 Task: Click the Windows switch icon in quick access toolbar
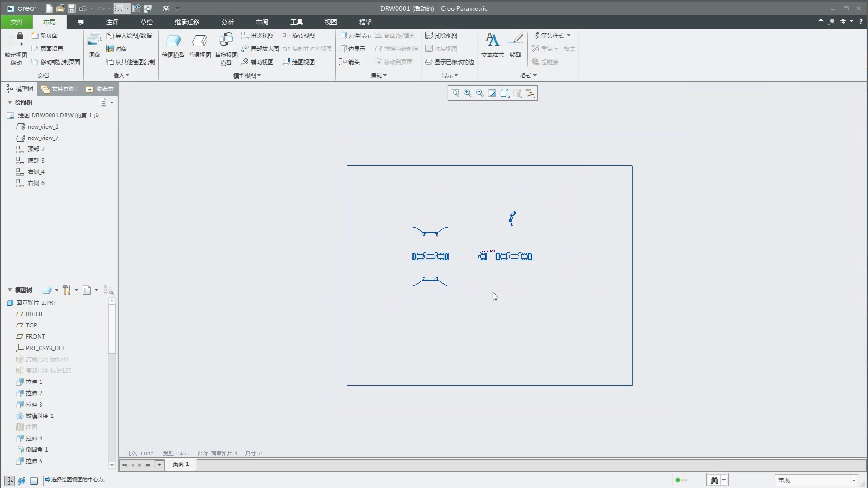coord(148,8)
